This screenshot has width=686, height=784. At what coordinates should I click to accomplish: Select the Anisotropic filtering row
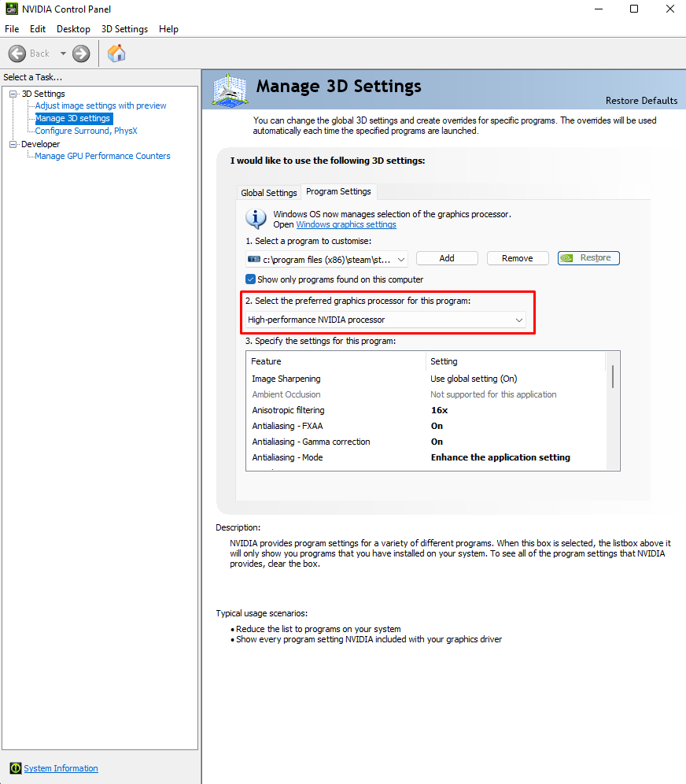point(426,410)
